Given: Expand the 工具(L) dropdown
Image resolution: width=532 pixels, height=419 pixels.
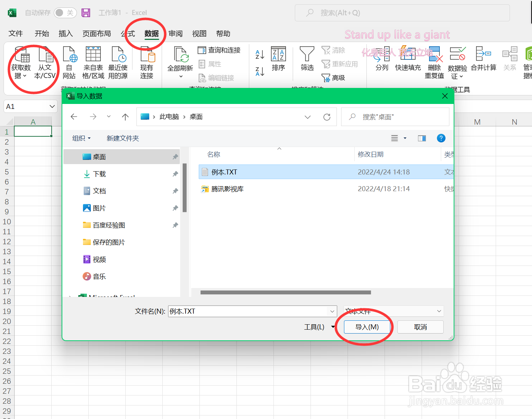Looking at the screenshot, I should (x=319, y=327).
